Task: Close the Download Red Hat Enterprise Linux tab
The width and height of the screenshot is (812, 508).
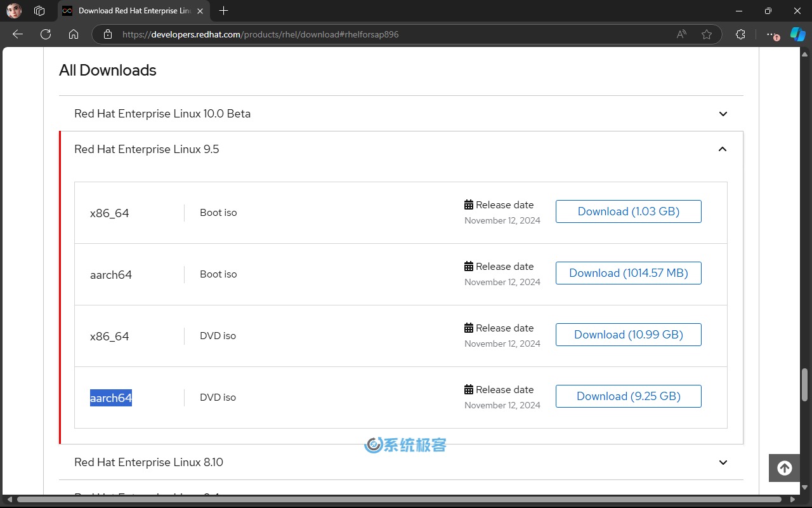Action: (200, 11)
